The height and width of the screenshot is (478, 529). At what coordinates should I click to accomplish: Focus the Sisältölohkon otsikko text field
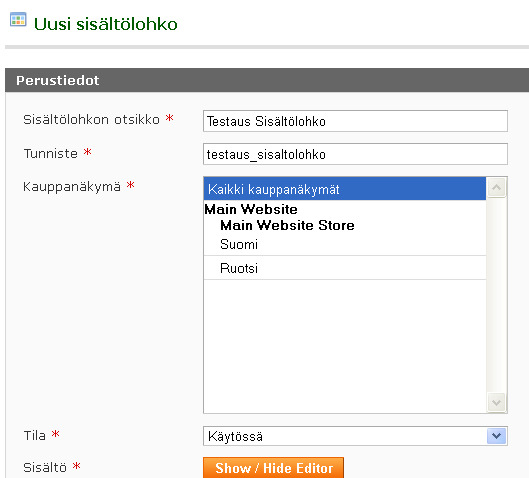pyautogui.click(x=355, y=121)
